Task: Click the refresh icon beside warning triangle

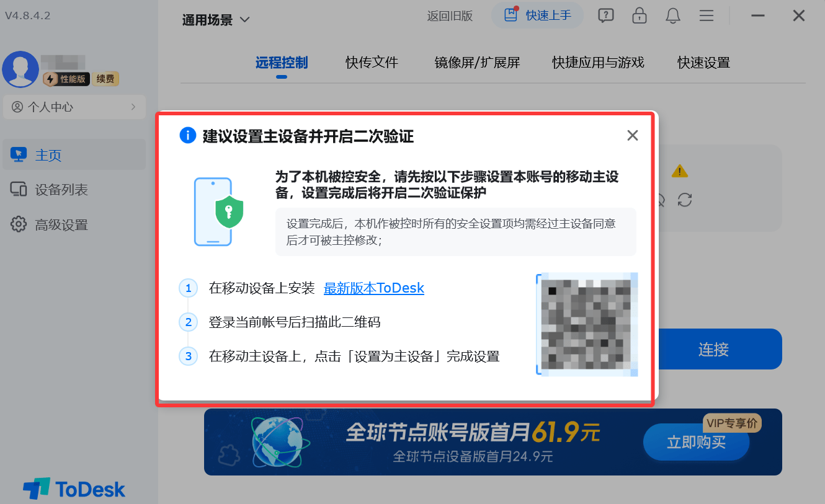Action: (x=685, y=200)
